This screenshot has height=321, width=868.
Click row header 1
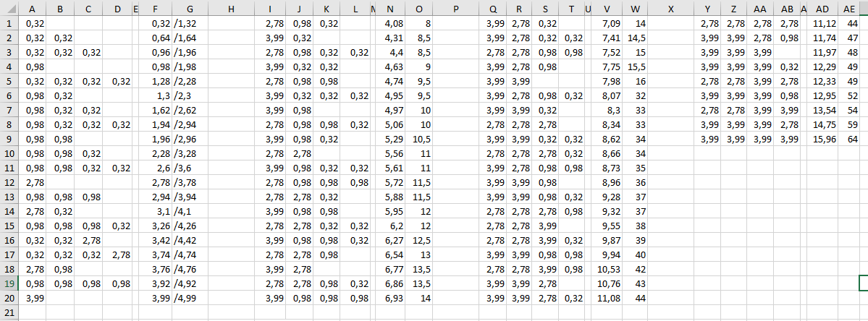point(9,24)
